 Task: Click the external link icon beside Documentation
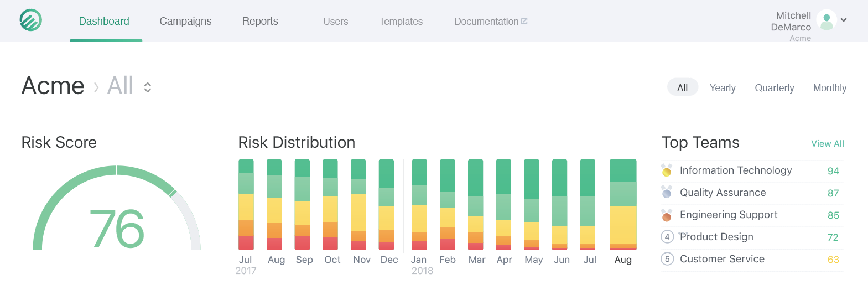(x=524, y=21)
